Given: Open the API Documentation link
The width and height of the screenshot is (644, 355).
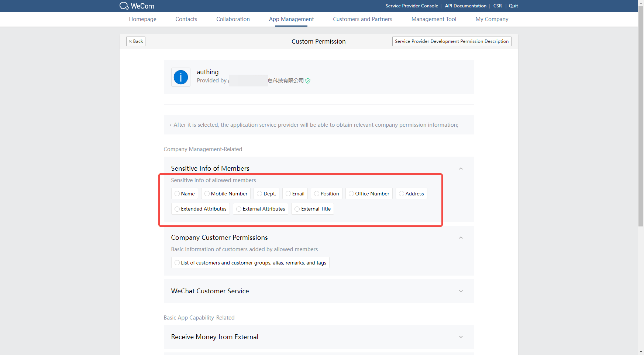Looking at the screenshot, I should (x=465, y=6).
